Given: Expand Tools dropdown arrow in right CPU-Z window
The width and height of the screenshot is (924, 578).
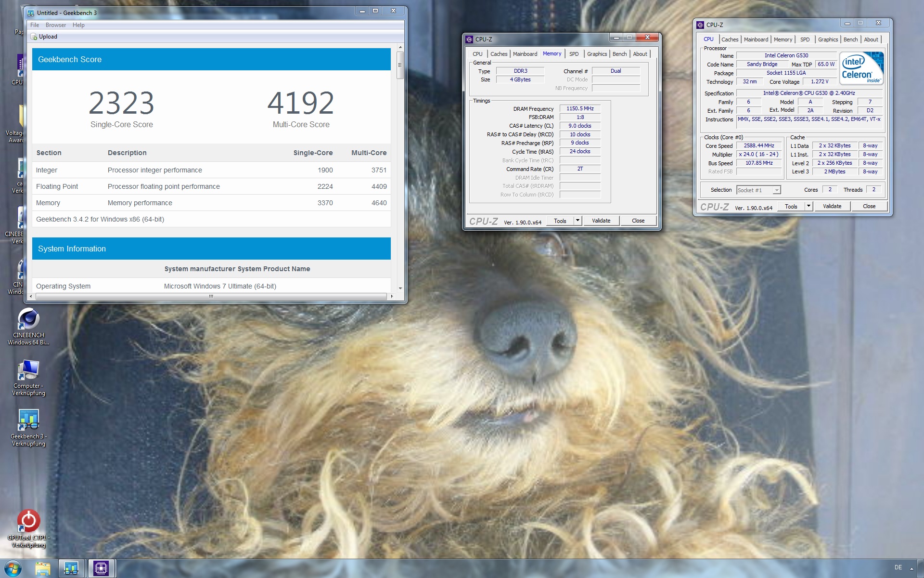Looking at the screenshot, I should click(809, 207).
